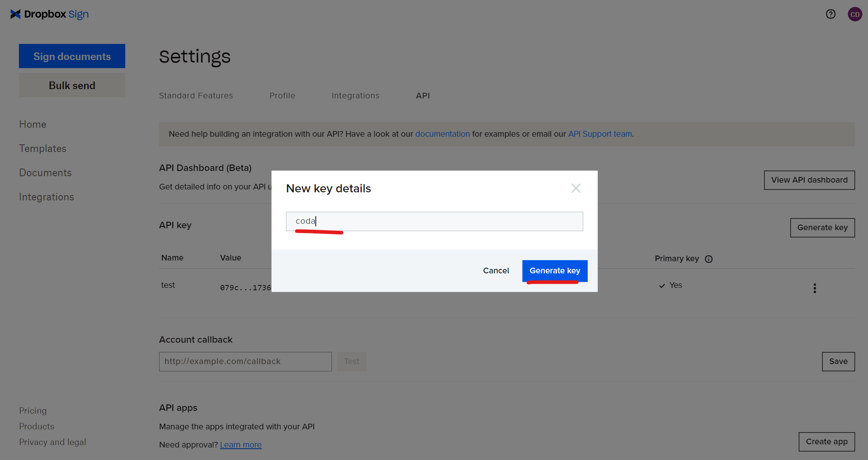Screen dimensions: 868x460
Task: Click the Dropbox Sign logo
Action: tap(49, 14)
